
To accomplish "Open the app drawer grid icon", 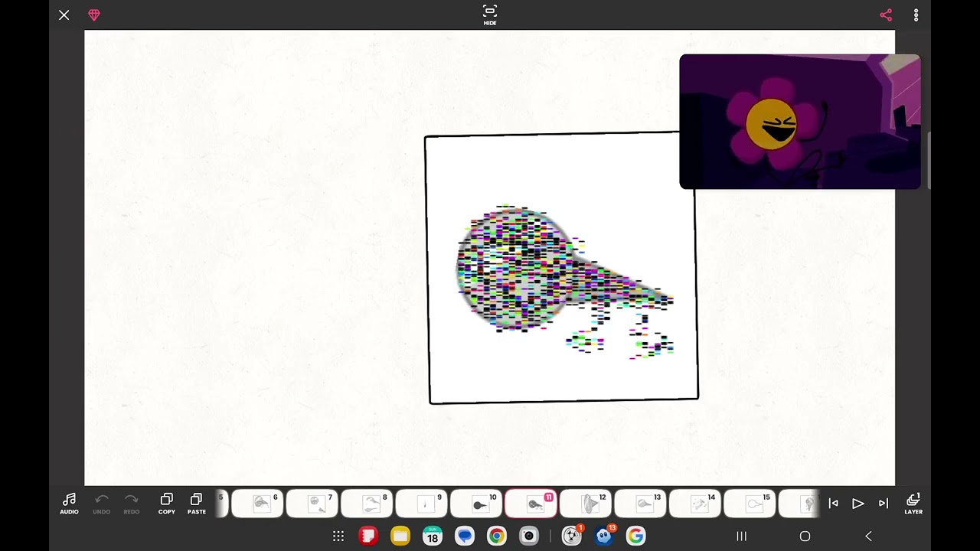I will (x=338, y=536).
